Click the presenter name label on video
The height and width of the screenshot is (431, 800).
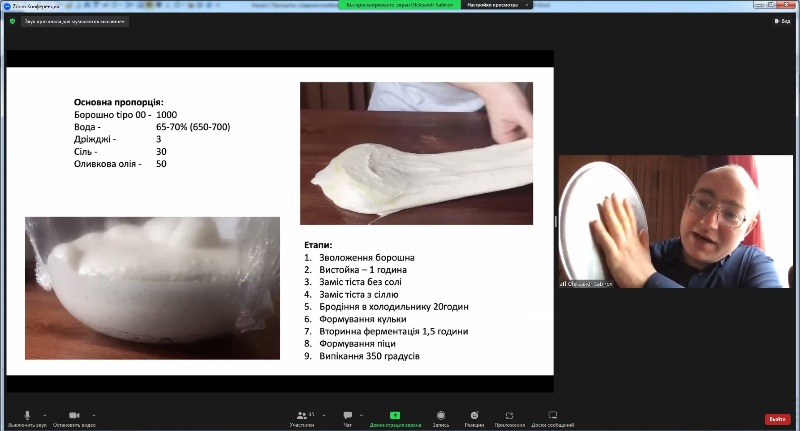[x=586, y=284]
